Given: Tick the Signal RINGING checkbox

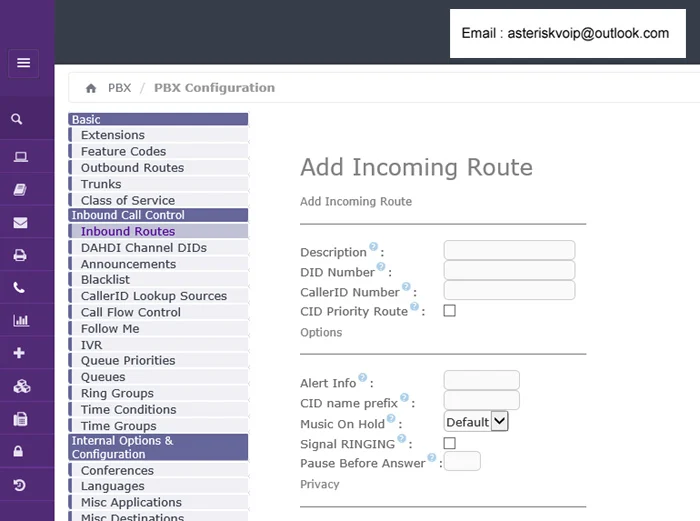Looking at the screenshot, I should tap(450, 443).
